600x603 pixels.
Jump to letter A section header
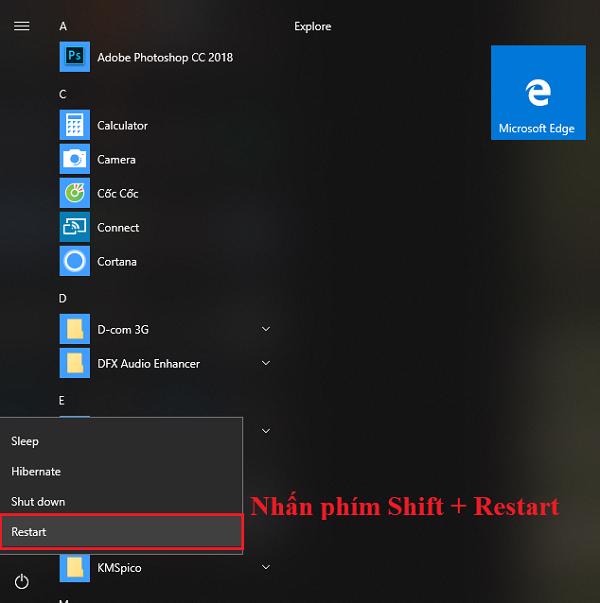pyautogui.click(x=63, y=27)
